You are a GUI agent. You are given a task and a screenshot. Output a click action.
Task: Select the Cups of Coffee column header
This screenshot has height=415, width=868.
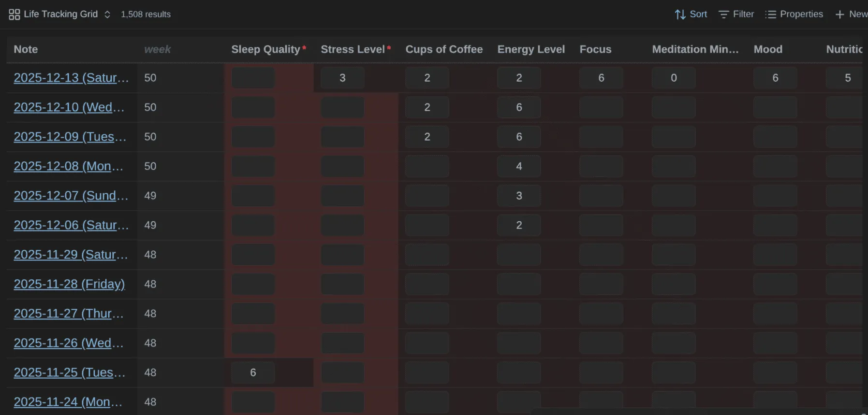444,49
